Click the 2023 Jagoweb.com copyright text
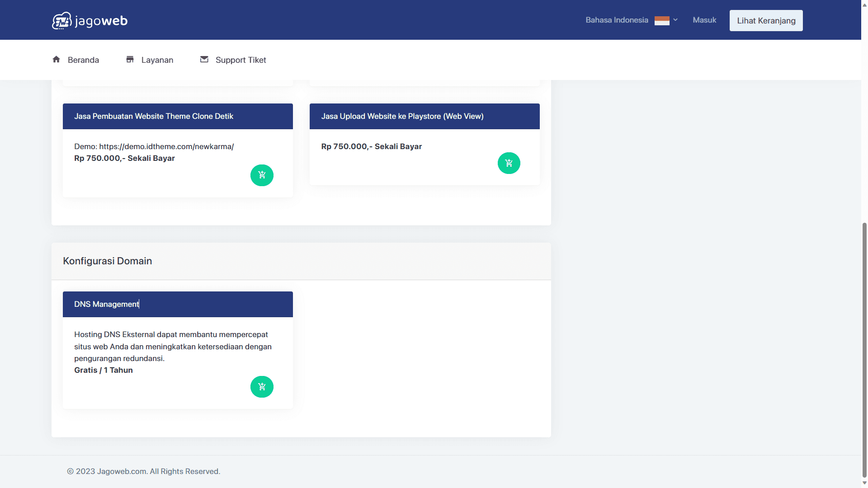The image size is (868, 488). tap(143, 471)
